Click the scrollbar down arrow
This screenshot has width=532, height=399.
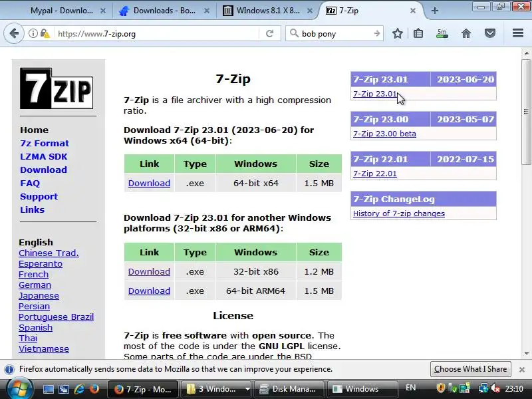point(526,354)
